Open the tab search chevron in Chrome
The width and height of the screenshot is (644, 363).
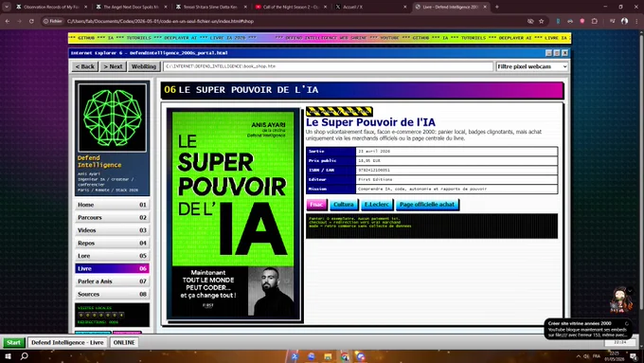tap(7, 7)
